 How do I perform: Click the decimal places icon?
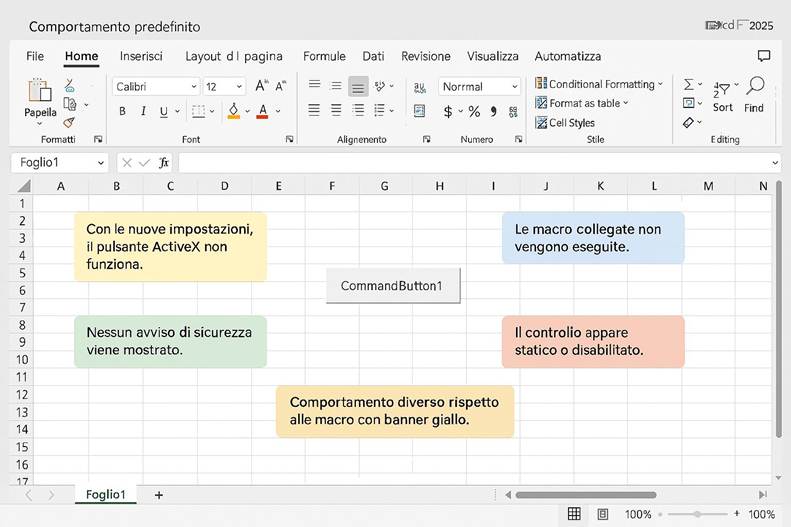(514, 112)
